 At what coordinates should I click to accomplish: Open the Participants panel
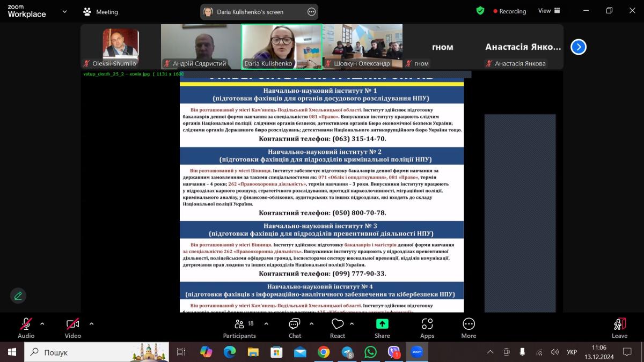239,328
